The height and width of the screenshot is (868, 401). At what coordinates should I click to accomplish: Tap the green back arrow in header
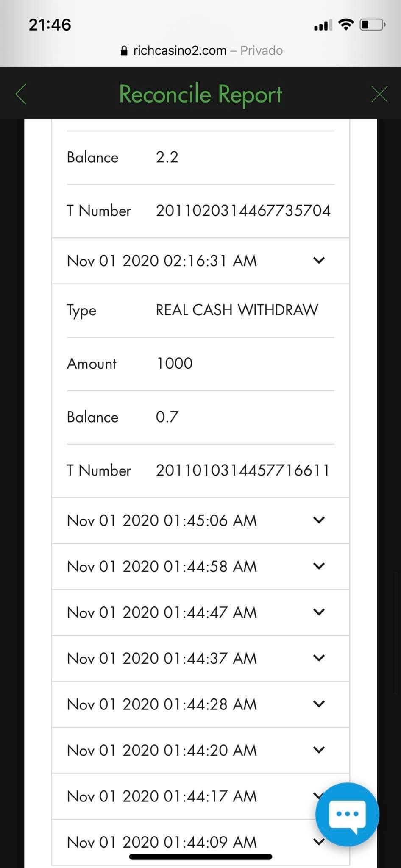[x=21, y=94]
